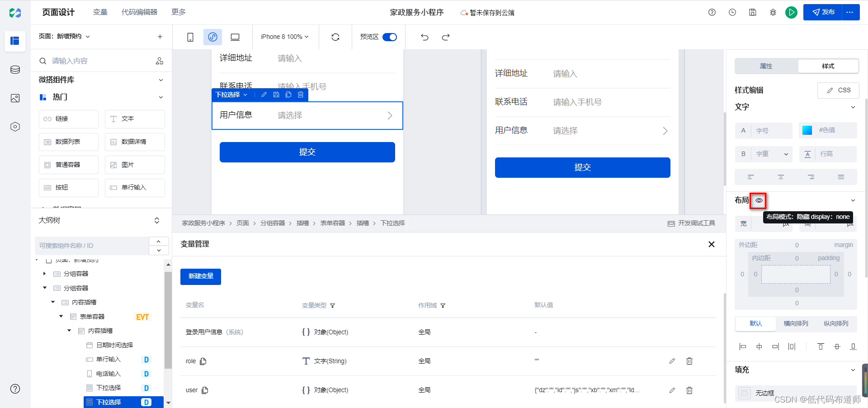Edit the selected 下拉选择 component
Screen dimensions: 868x408
(x=264, y=95)
